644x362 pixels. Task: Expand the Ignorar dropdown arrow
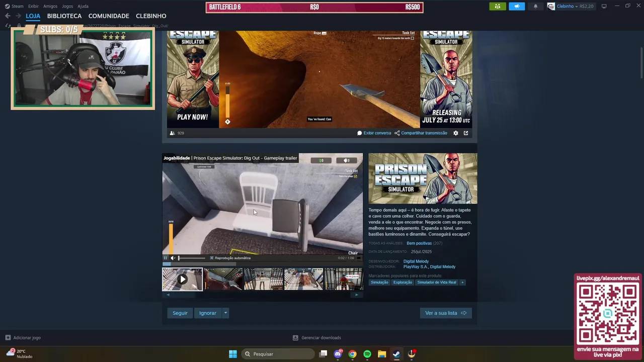coord(225,313)
